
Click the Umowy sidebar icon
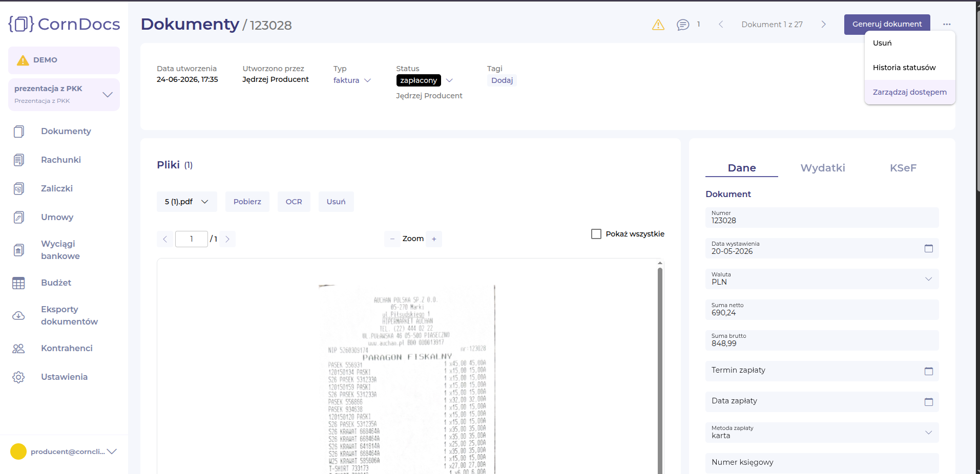tap(18, 218)
